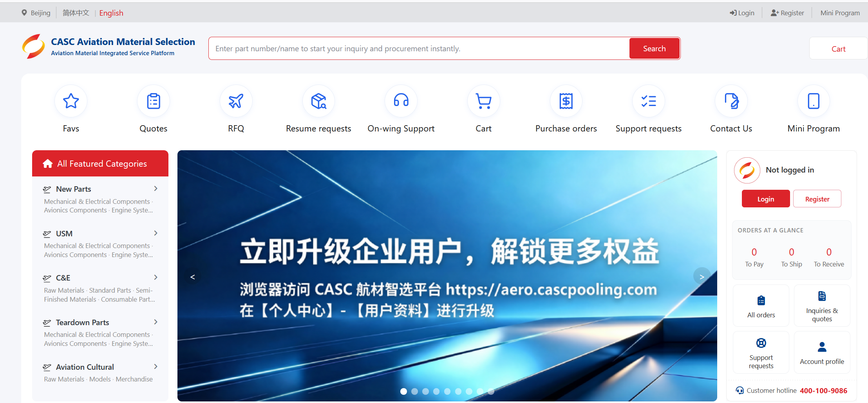
Task: Click "Raw Materials · Models · Merchandise" text
Action: point(98,379)
